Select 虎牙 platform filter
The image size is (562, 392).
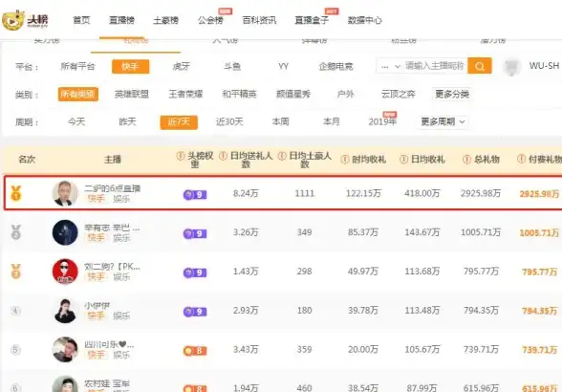[182, 66]
